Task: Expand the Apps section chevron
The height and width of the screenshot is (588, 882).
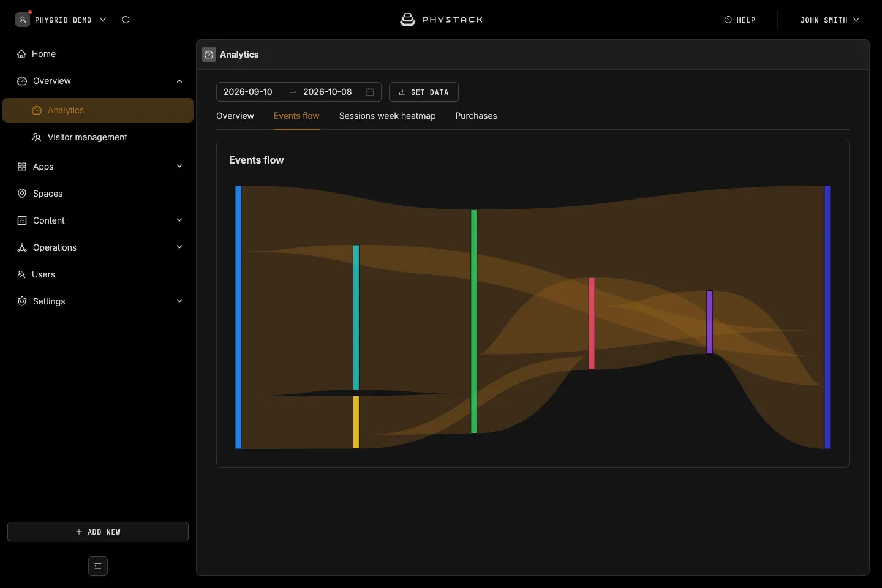Action: [179, 167]
